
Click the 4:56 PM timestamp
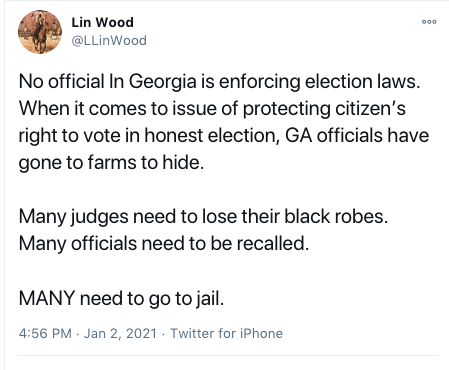point(45,333)
